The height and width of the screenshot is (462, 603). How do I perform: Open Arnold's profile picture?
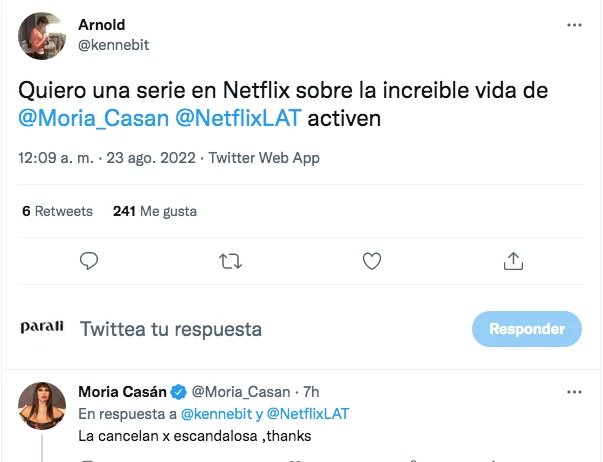click(x=40, y=35)
